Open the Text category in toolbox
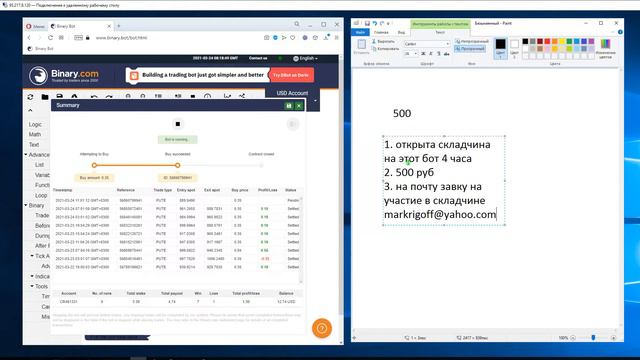640x360 pixels. coord(34,144)
